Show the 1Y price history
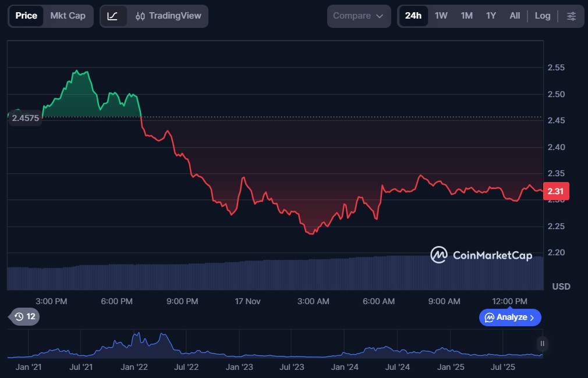Image resolution: width=588 pixels, height=378 pixels. click(491, 16)
